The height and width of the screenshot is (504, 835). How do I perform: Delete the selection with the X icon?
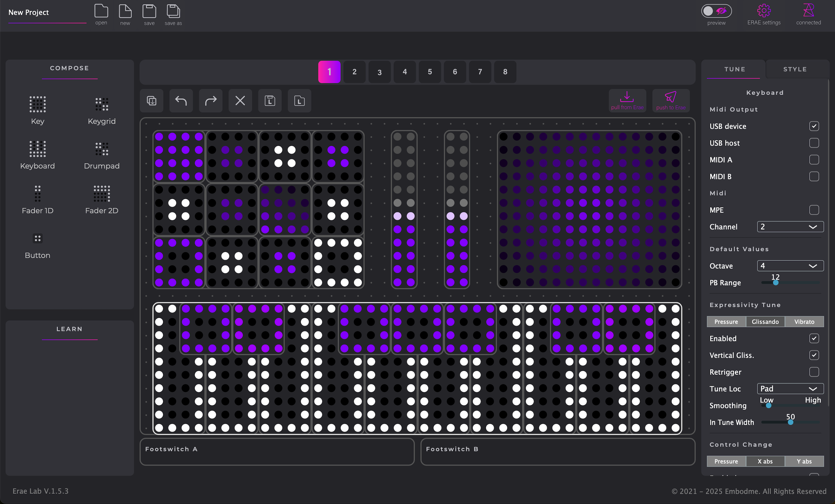click(x=240, y=101)
